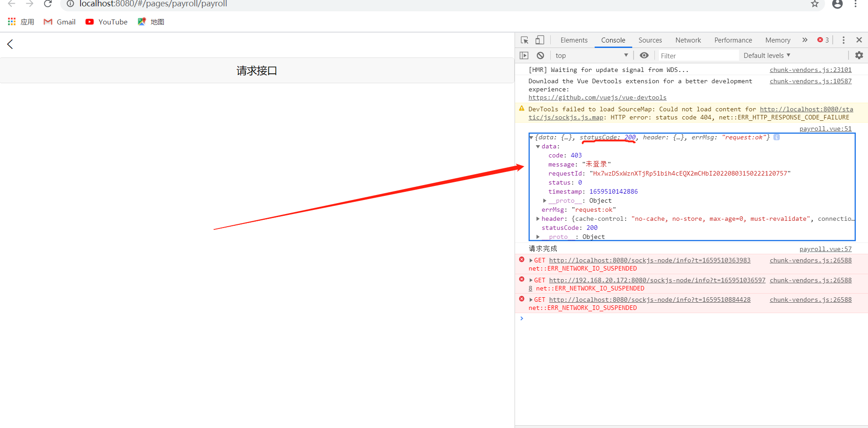Expand the header property
The image size is (868, 428).
click(538, 219)
